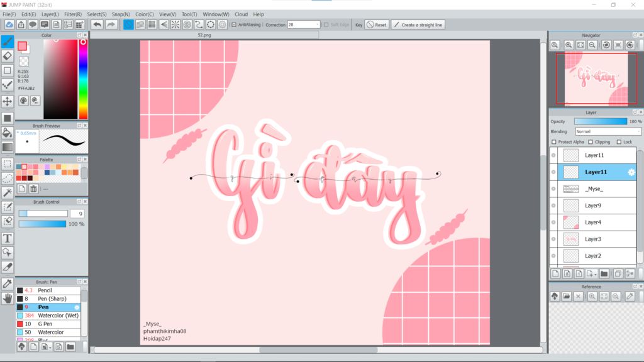
Task: Switch to the 52.png document tab
Action: (204, 35)
